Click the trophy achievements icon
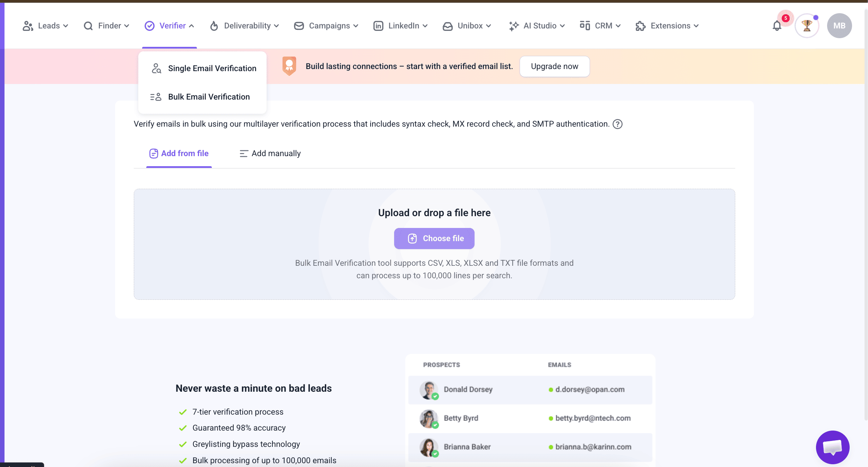The height and width of the screenshot is (467, 868). [x=807, y=25]
